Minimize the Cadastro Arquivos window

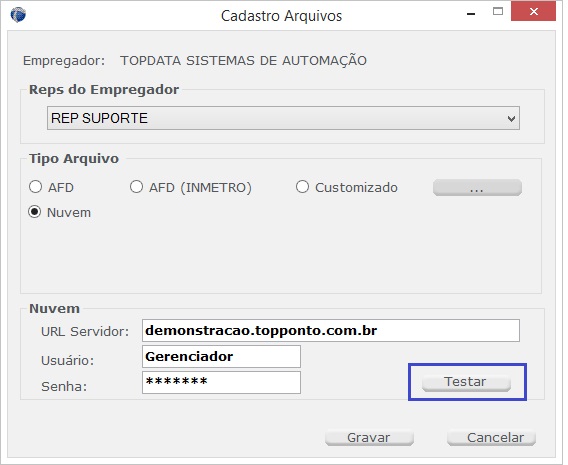[x=471, y=14]
